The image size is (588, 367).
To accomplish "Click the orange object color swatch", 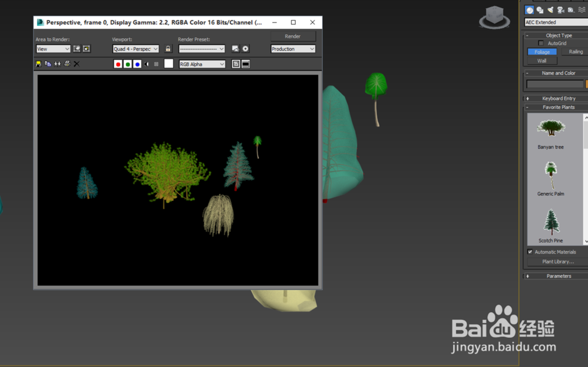I will pos(586,84).
